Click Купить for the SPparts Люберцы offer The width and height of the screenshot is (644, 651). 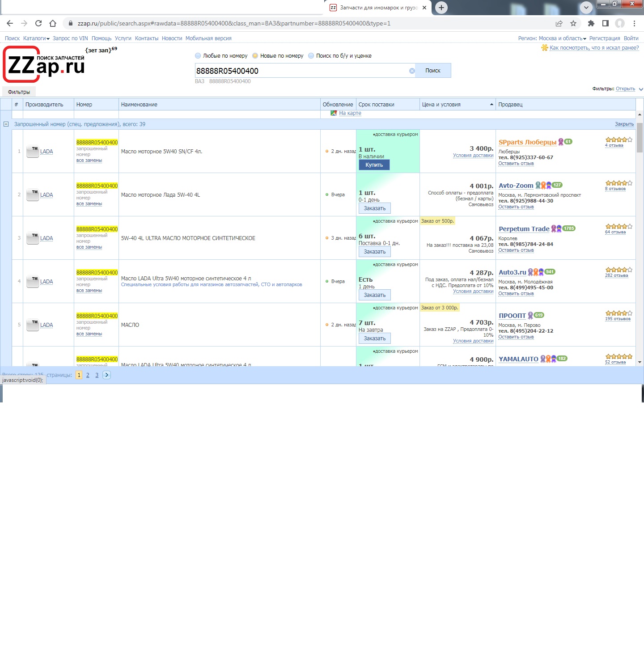pos(374,165)
